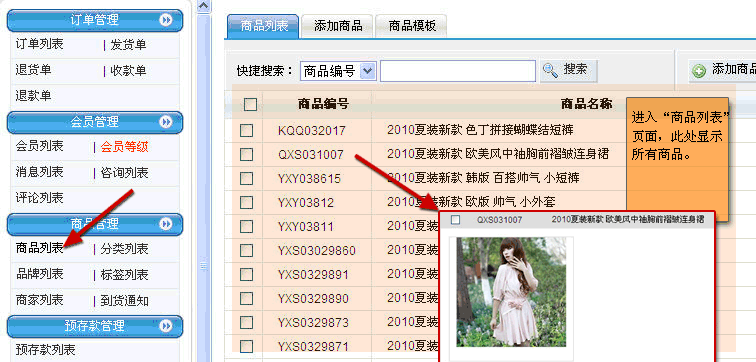This screenshot has height=362, width=756.
Task: Click product code QXS031007 in main table
Action: (x=311, y=155)
